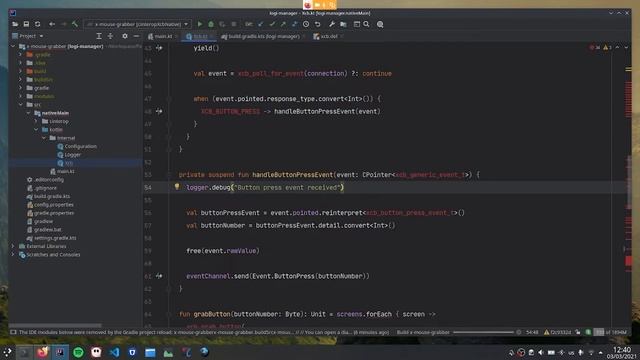
Task: Expand the interop folder under nativeMain
Action: pos(36,122)
